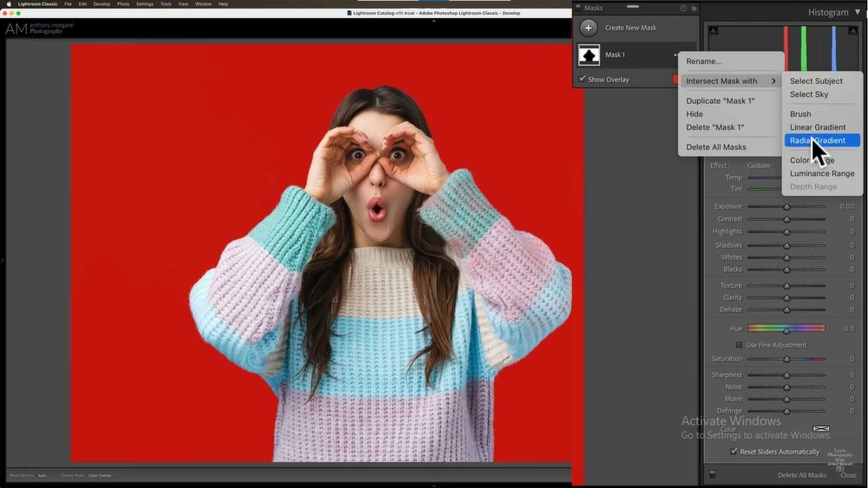Click the right highlight clipping indicator on histogram
Image resolution: width=868 pixels, height=488 pixels.
point(853,30)
